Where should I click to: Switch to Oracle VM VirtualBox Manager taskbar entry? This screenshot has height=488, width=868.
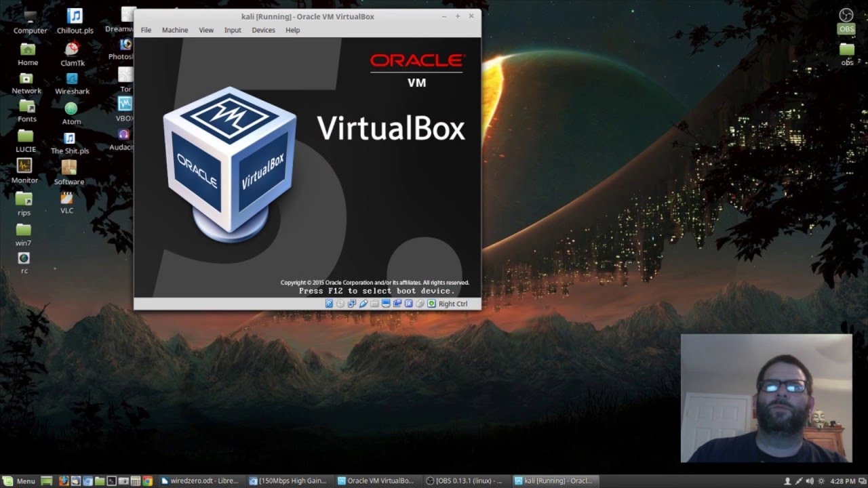tap(376, 481)
